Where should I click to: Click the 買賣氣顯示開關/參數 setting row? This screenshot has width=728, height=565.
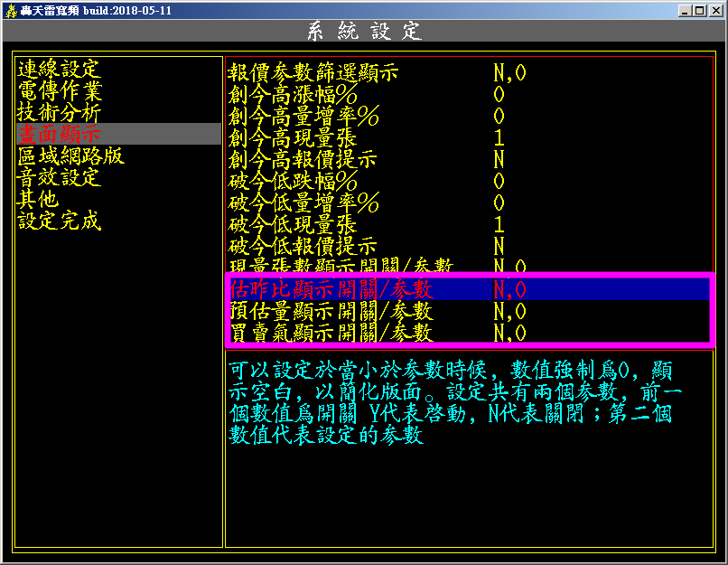point(331,334)
